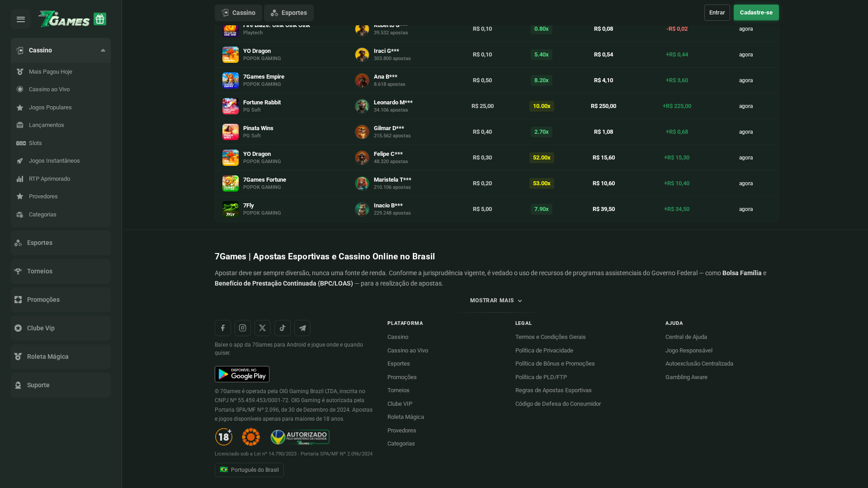The width and height of the screenshot is (868, 488).
Task: Open Termos e Condições Gerais link
Action: coord(550,337)
